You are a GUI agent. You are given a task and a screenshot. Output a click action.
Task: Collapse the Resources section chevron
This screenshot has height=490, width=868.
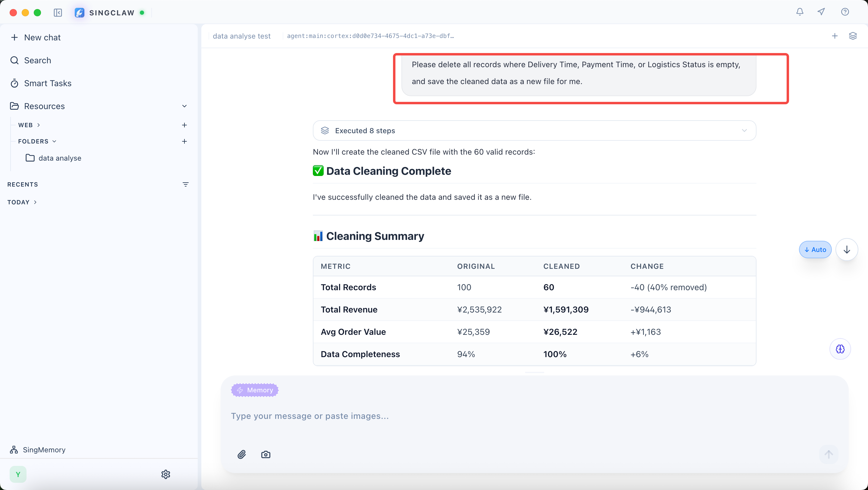tap(184, 106)
